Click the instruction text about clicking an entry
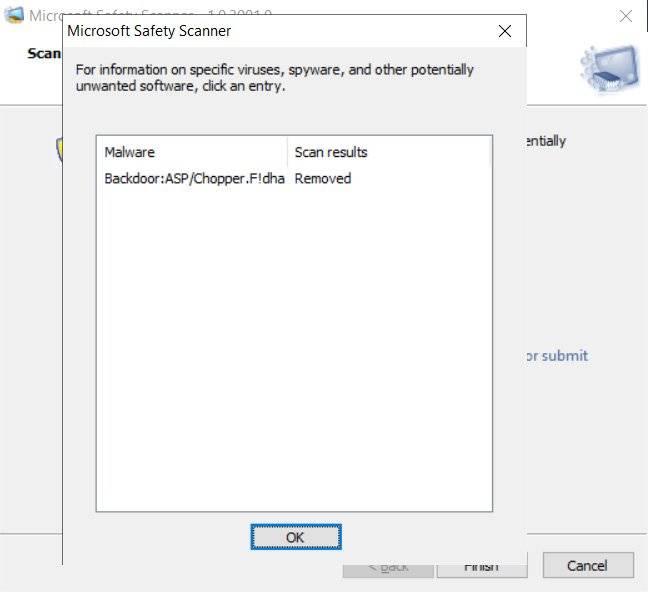 click(x=275, y=77)
